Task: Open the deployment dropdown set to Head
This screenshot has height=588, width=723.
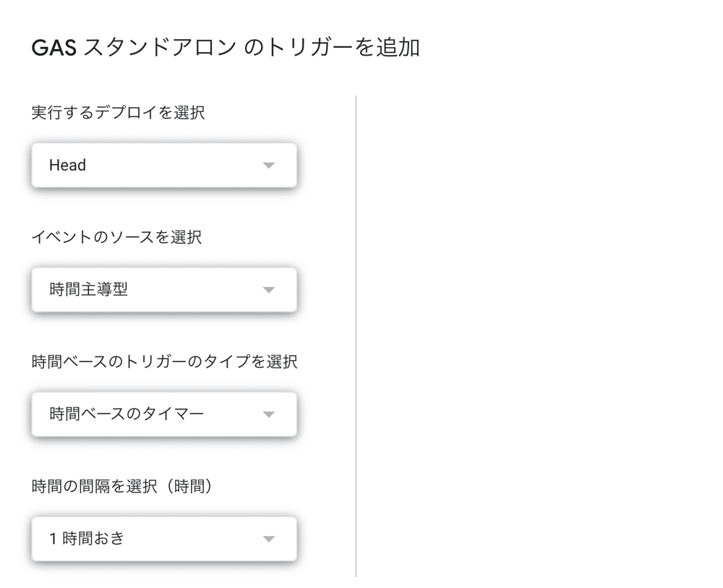Action: (164, 166)
